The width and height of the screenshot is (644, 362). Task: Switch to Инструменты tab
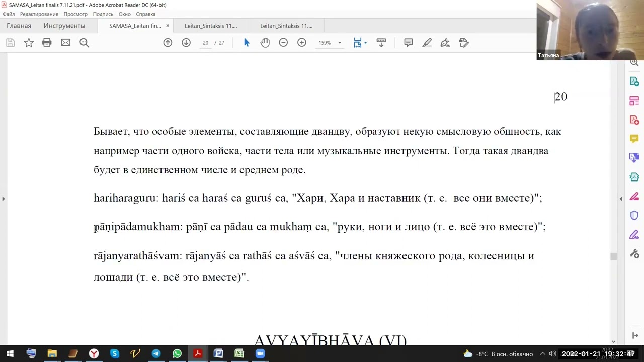64,26
